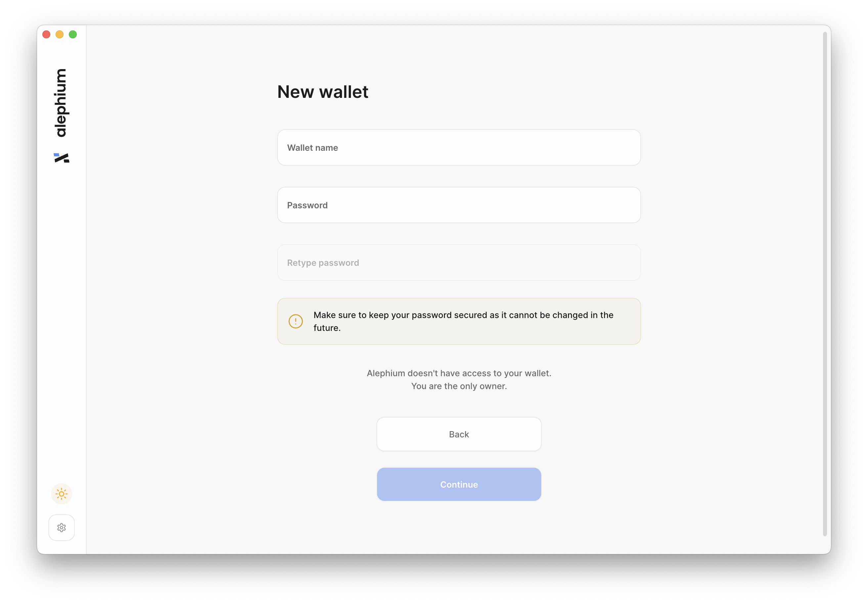Click the New wallet heading
Viewport: 868px width, 603px height.
tap(323, 92)
